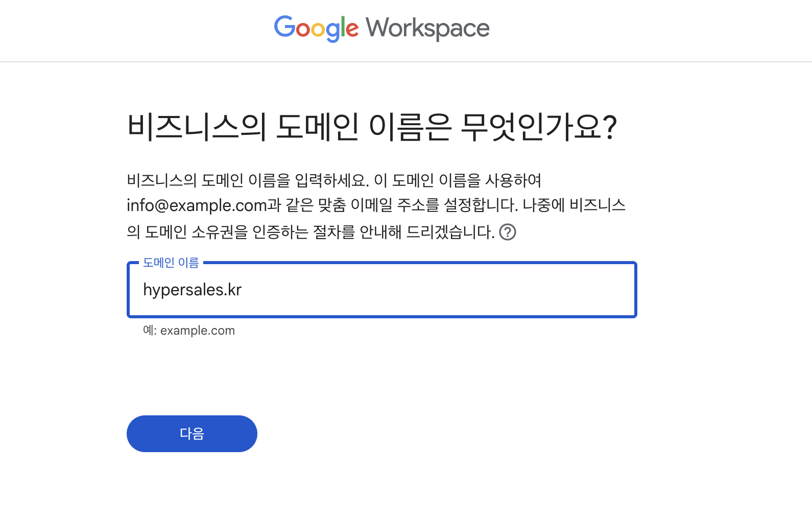The height and width of the screenshot is (516, 812).
Task: Click the gray "Workspace" wordmark
Action: click(427, 28)
